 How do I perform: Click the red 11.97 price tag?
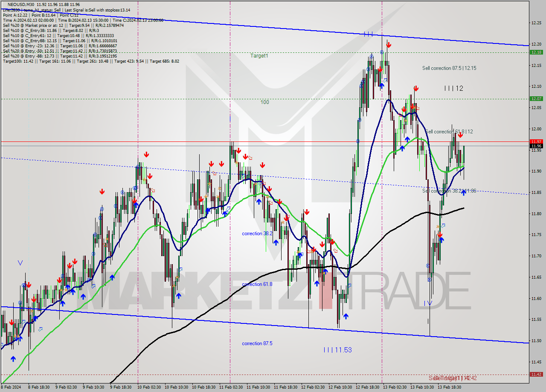click(x=536, y=141)
